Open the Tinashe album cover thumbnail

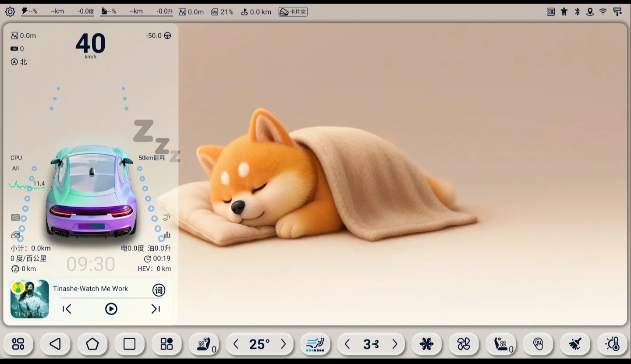(x=30, y=299)
